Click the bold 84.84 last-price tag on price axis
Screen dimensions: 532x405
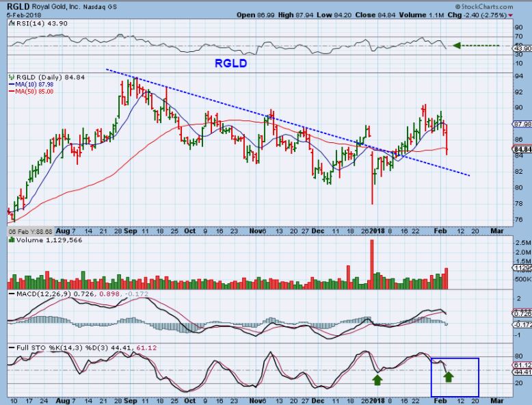click(522, 149)
